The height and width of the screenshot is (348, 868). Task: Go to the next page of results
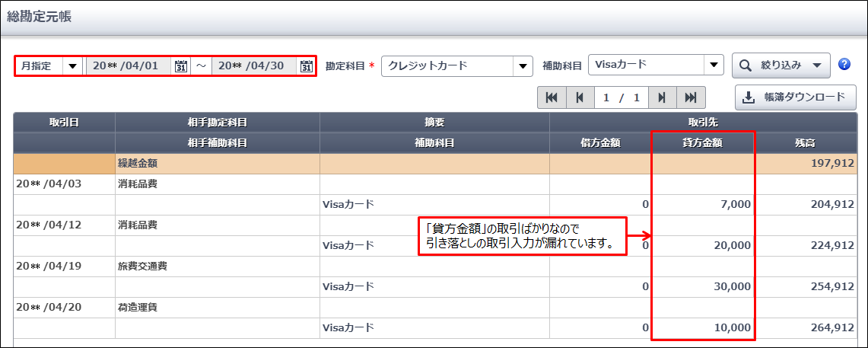(662, 98)
